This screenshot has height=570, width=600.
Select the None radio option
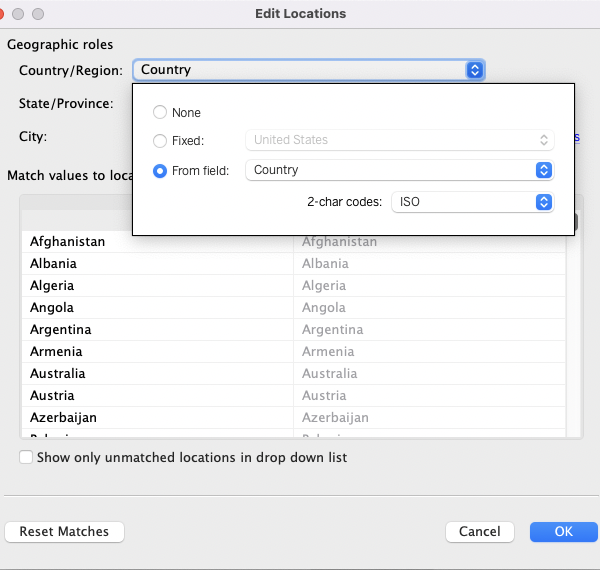click(160, 113)
